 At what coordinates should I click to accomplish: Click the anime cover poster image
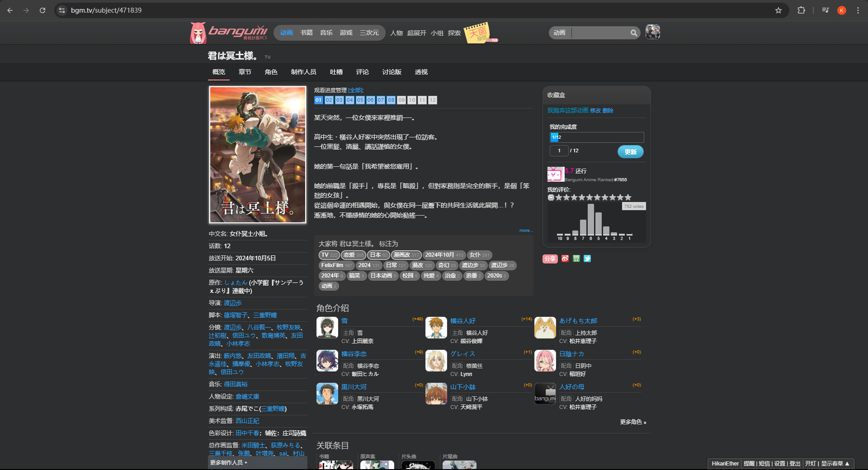(258, 155)
